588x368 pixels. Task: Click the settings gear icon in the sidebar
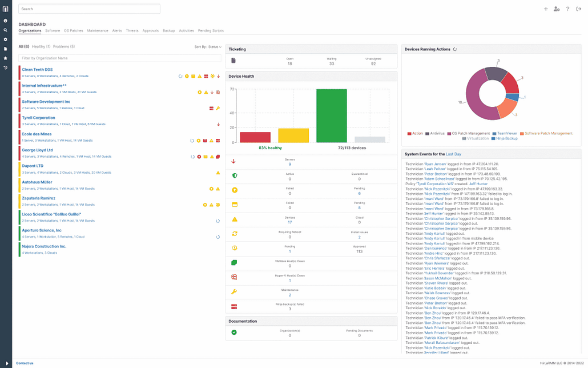click(6, 39)
